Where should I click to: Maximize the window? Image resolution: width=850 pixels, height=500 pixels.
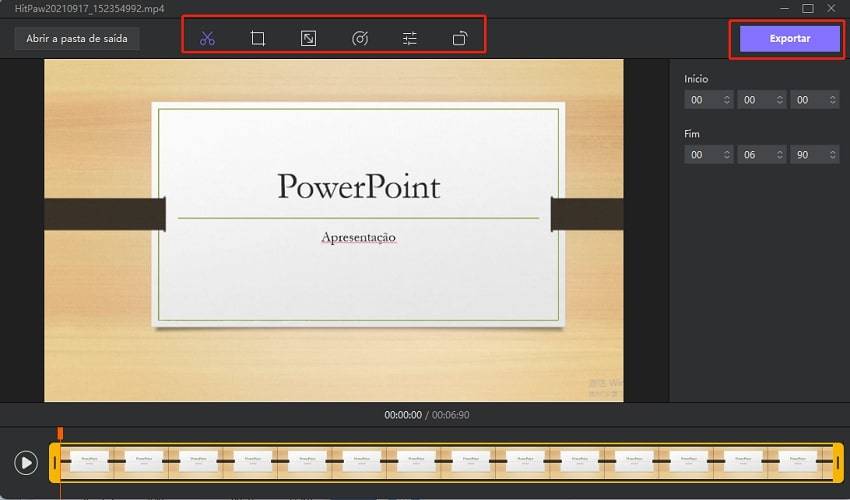808,8
